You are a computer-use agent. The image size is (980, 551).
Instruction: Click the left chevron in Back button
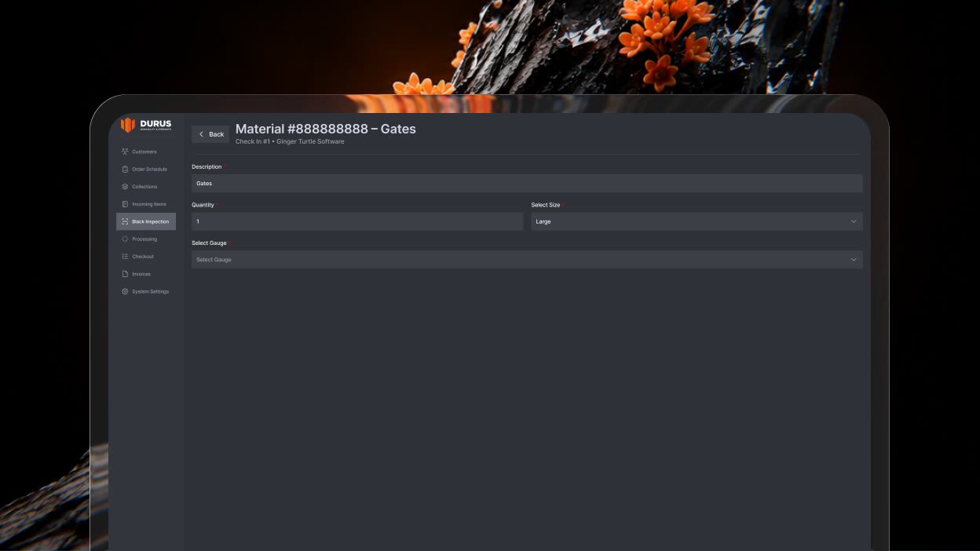[x=201, y=134]
